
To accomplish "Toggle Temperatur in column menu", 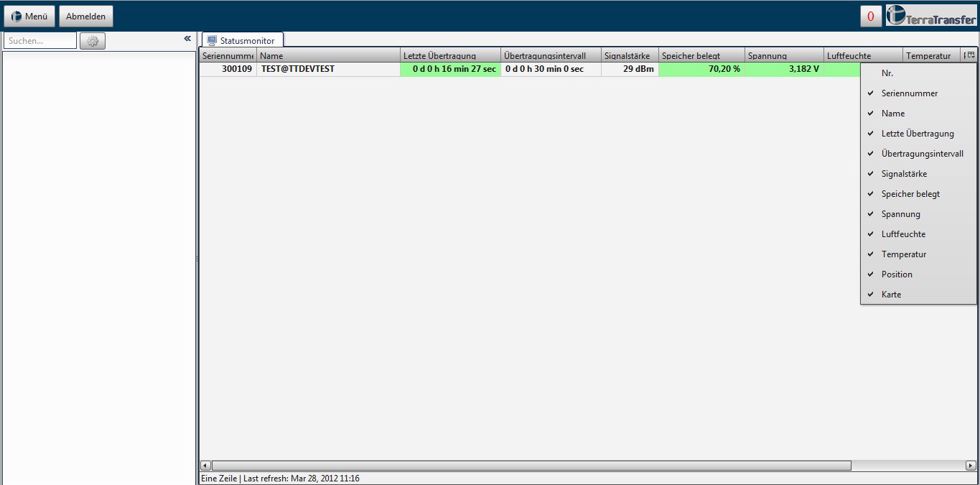I will pyautogui.click(x=918, y=254).
